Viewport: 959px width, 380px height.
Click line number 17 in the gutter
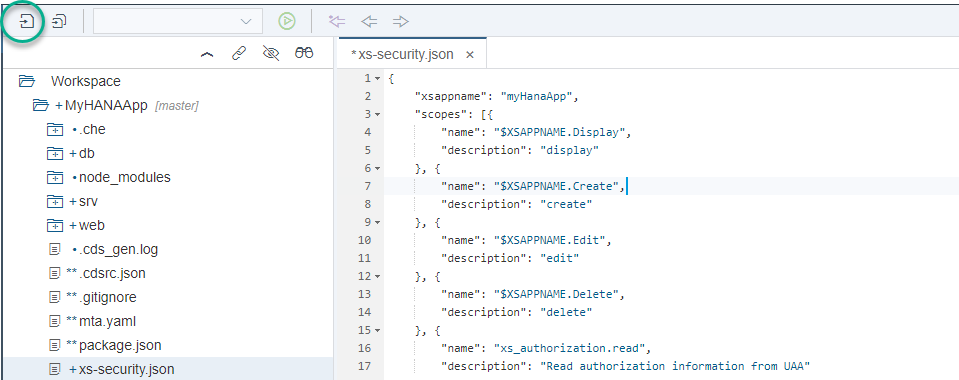pos(365,366)
